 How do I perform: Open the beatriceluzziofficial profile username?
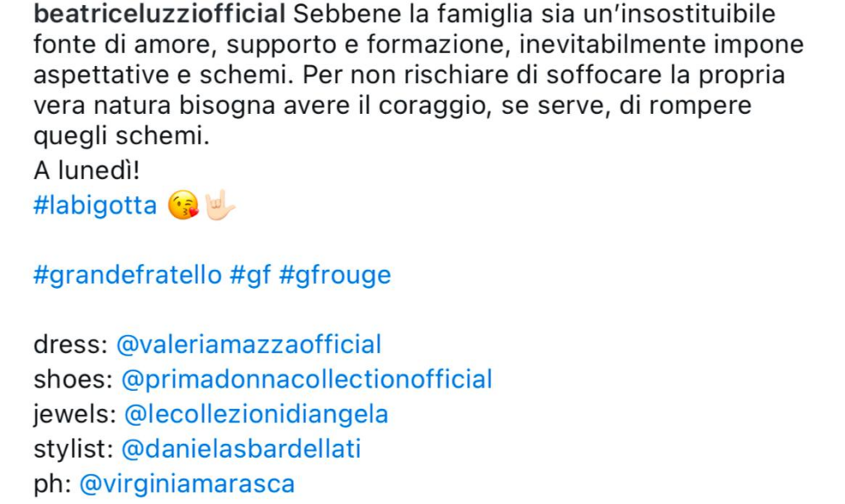159,15
